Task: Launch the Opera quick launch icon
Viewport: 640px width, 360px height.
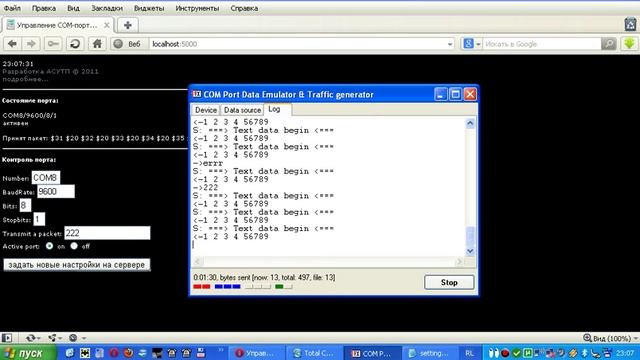Action: (x=114, y=353)
